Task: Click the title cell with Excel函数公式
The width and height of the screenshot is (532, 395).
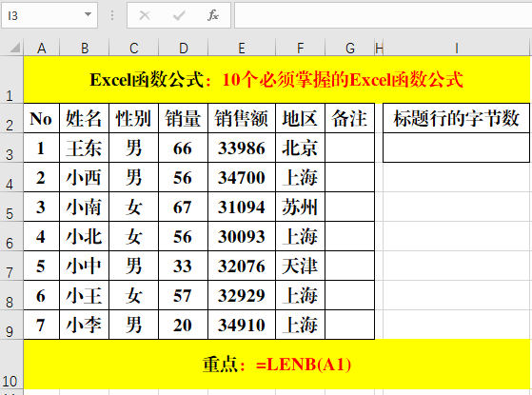Action: (x=277, y=80)
